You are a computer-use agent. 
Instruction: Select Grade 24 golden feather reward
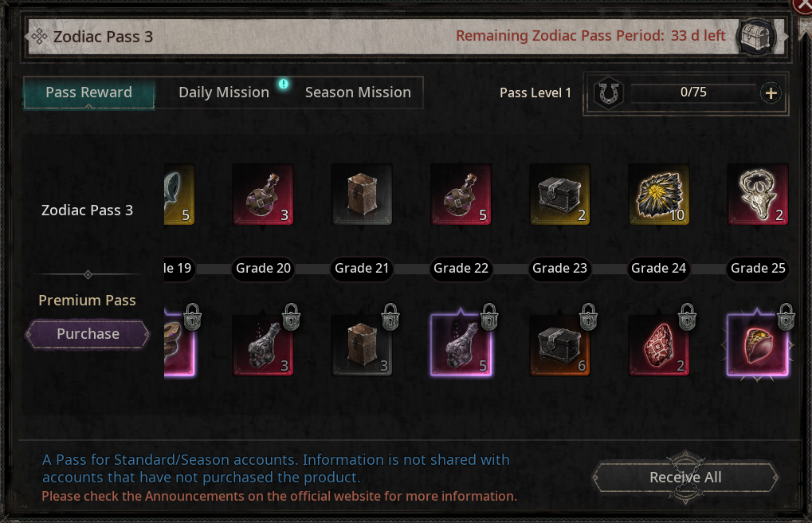point(659,195)
